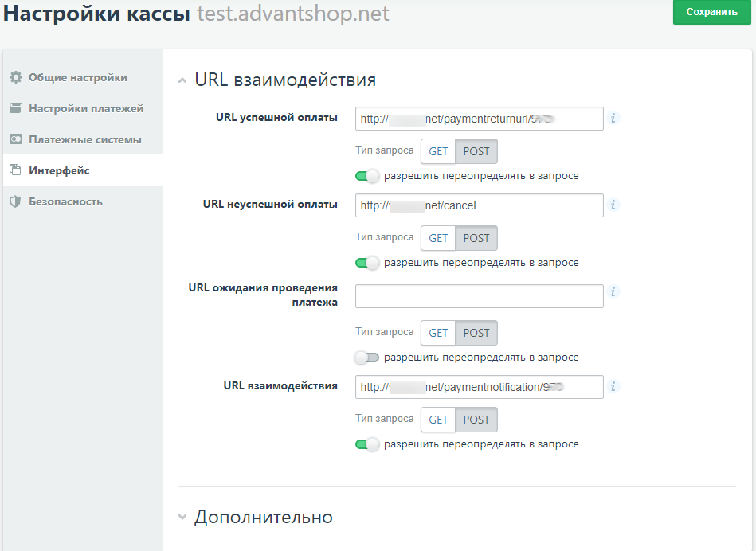This screenshot has width=756, height=551.
Task: Click the info icon beside URL неуспешной оплаты
Action: (x=613, y=205)
